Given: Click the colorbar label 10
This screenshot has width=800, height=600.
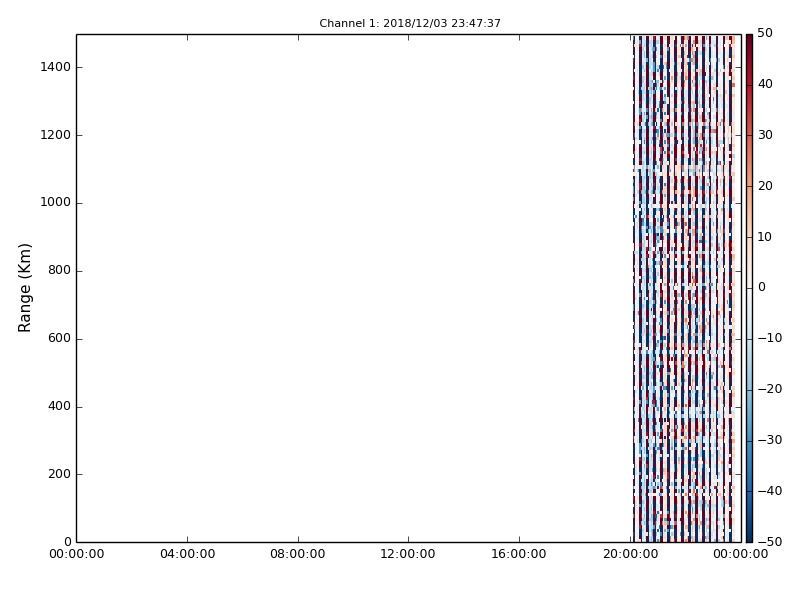Looking at the screenshot, I should [x=765, y=237].
